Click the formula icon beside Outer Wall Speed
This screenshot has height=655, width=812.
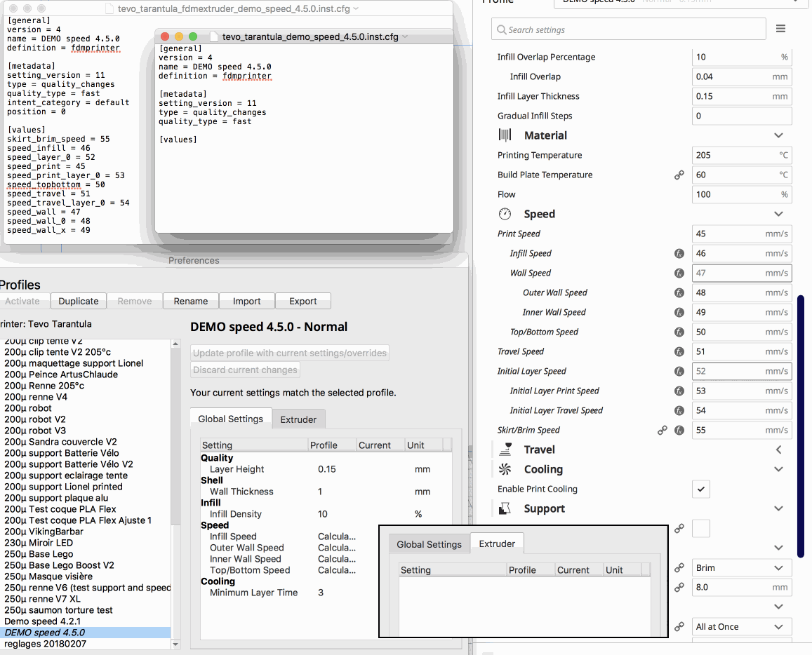(679, 293)
